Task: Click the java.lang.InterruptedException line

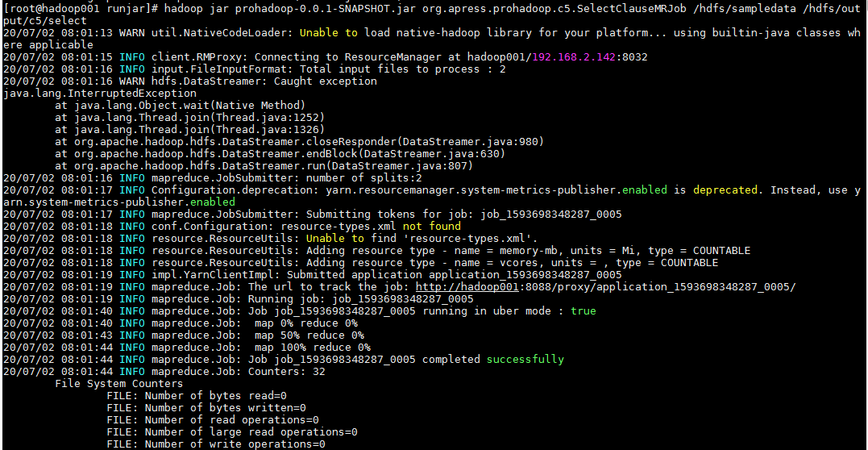Action: click(100, 93)
